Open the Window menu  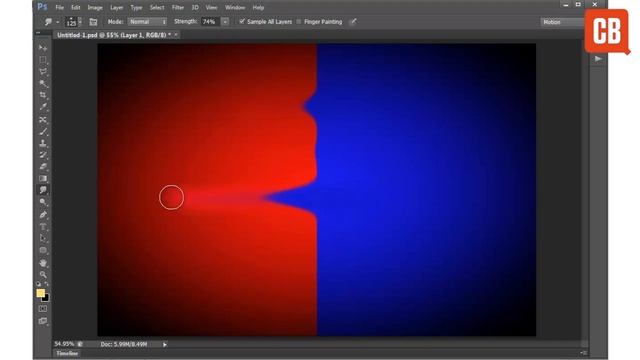(235, 7)
